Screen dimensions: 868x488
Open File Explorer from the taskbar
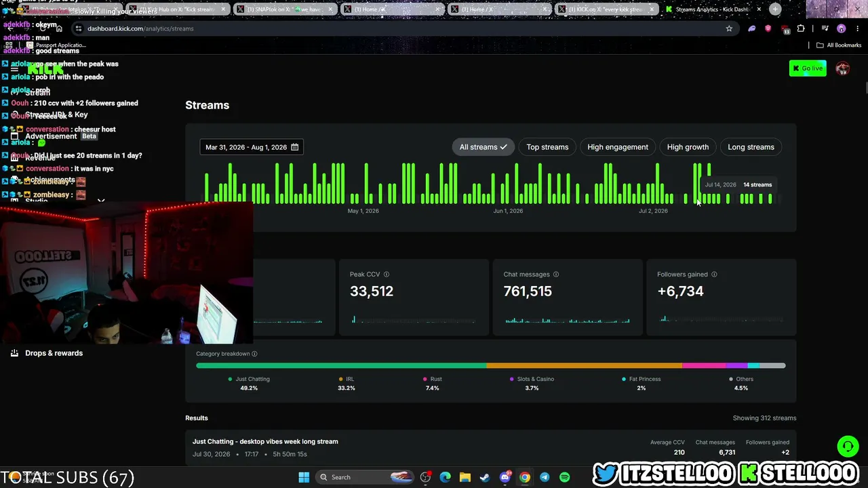tap(465, 477)
